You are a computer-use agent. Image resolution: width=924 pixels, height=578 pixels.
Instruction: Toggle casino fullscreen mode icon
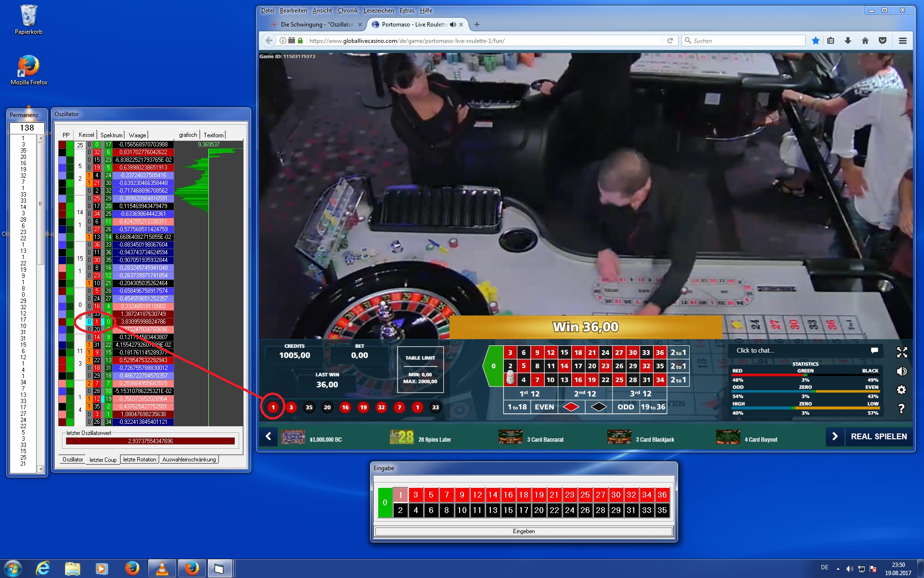click(902, 353)
